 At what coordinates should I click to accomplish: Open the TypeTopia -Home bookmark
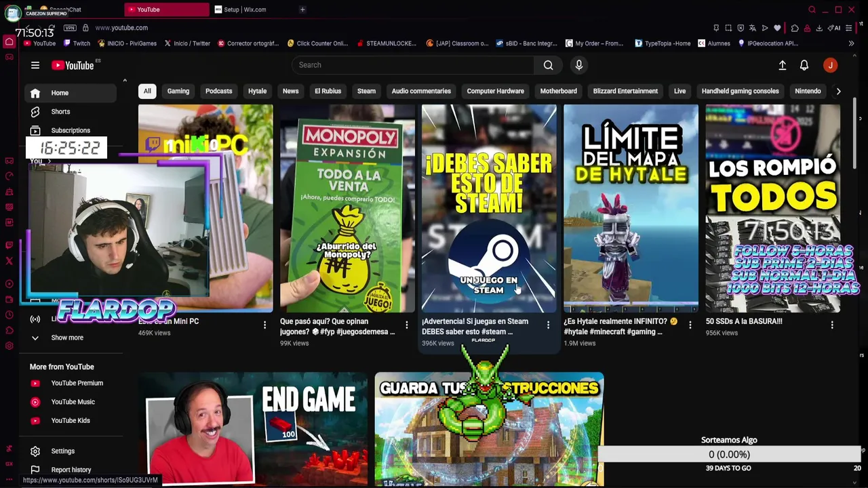663,43
